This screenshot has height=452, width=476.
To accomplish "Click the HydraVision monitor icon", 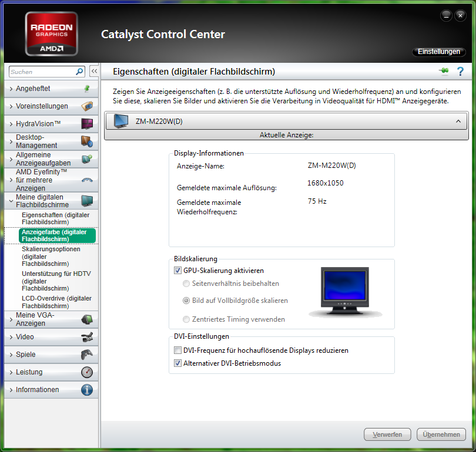I will coord(87,124).
